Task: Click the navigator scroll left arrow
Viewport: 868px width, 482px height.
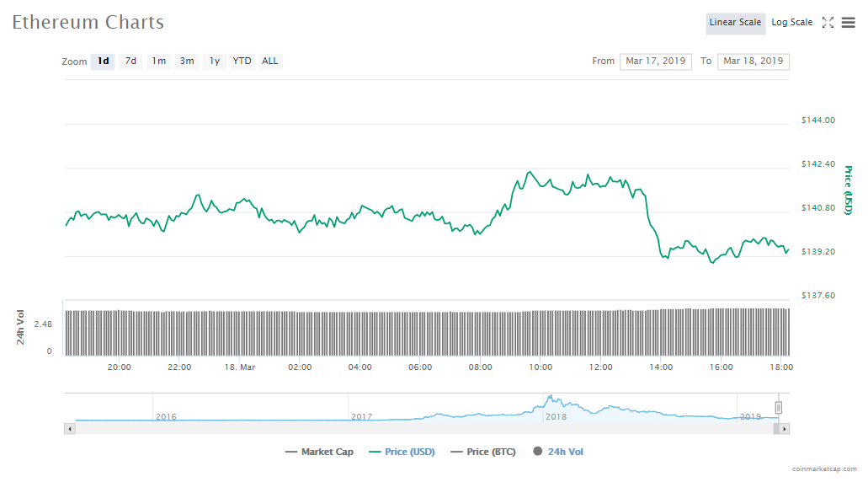Action: point(70,429)
